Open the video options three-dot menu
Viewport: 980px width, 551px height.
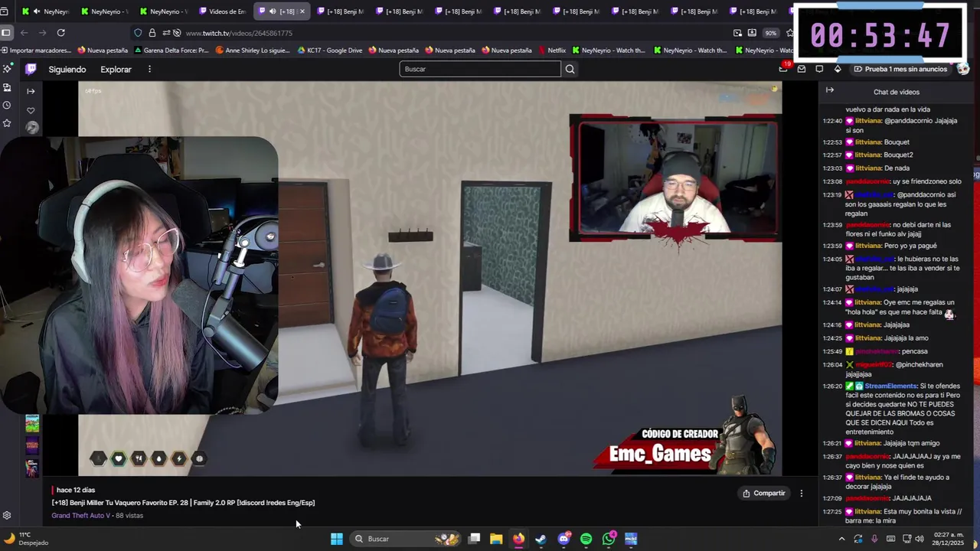[x=802, y=494]
